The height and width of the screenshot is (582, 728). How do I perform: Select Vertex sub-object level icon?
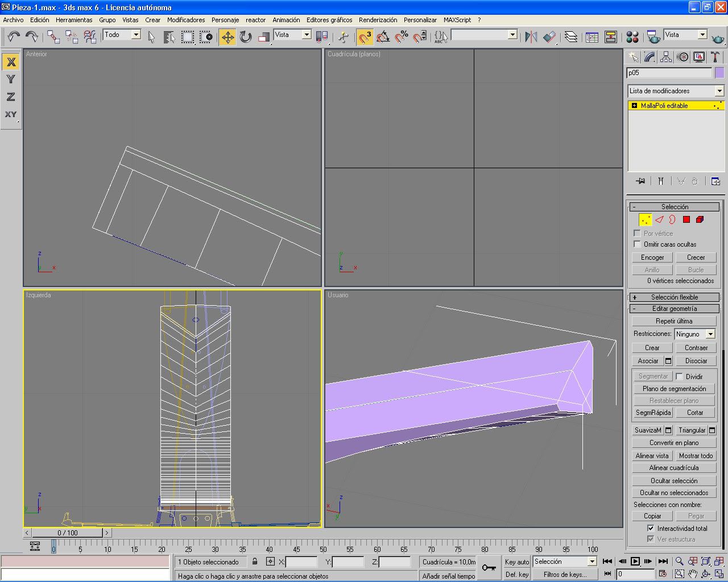[646, 219]
